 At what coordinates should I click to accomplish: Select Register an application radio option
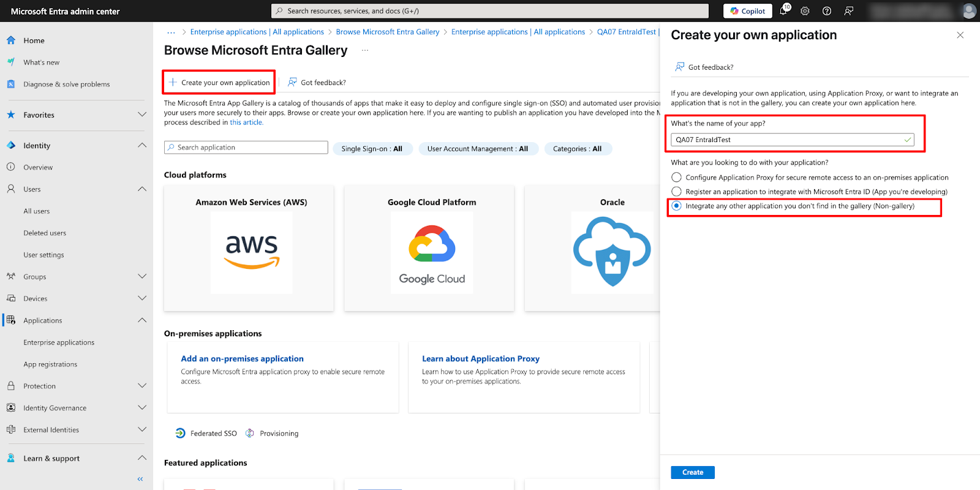click(676, 192)
